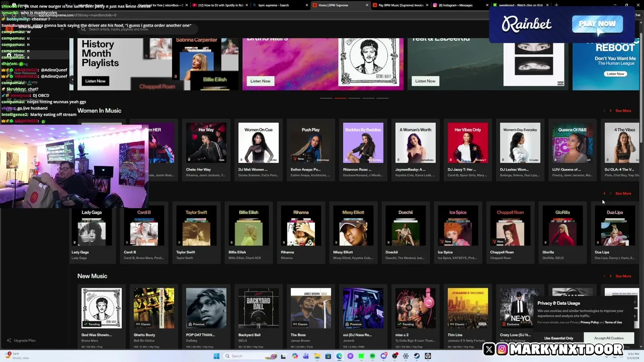This screenshot has width=644, height=362.
Task: Click Play Now on Rainbet ad
Action: [597, 24]
